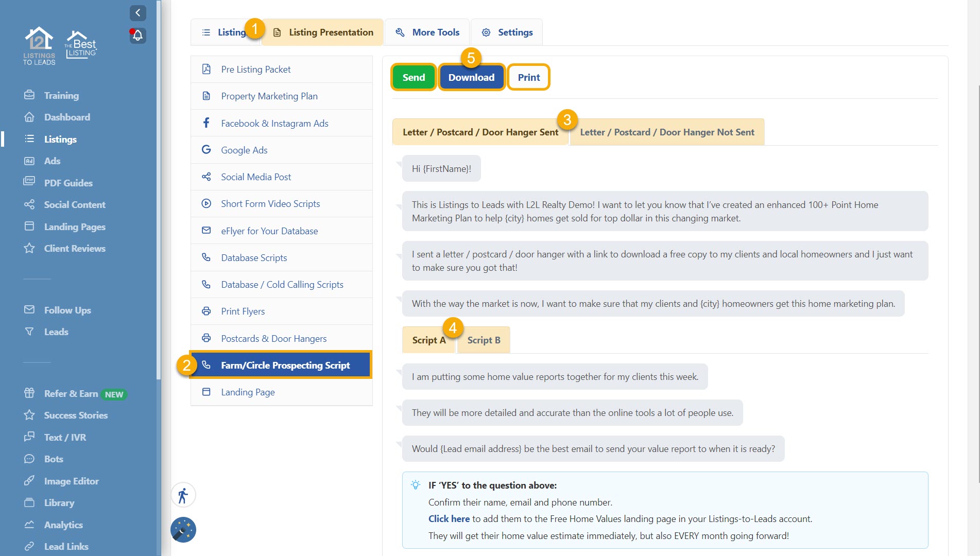Open the Dashboard

click(x=66, y=117)
